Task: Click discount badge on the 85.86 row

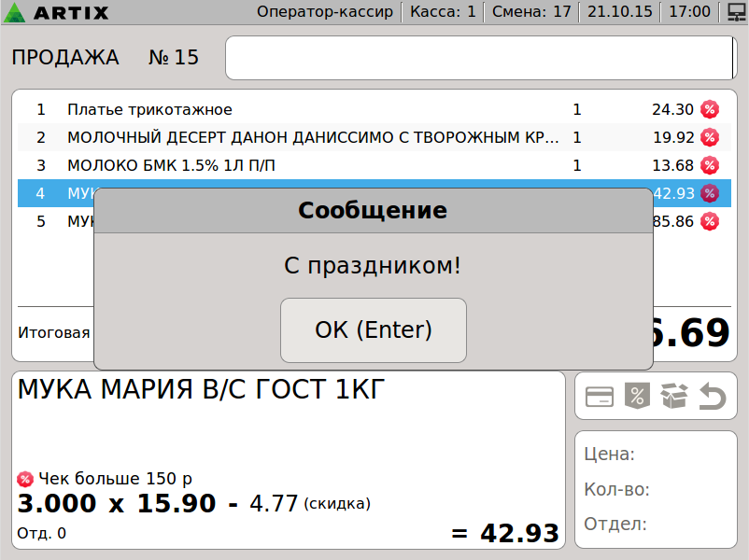Action: coord(710,221)
